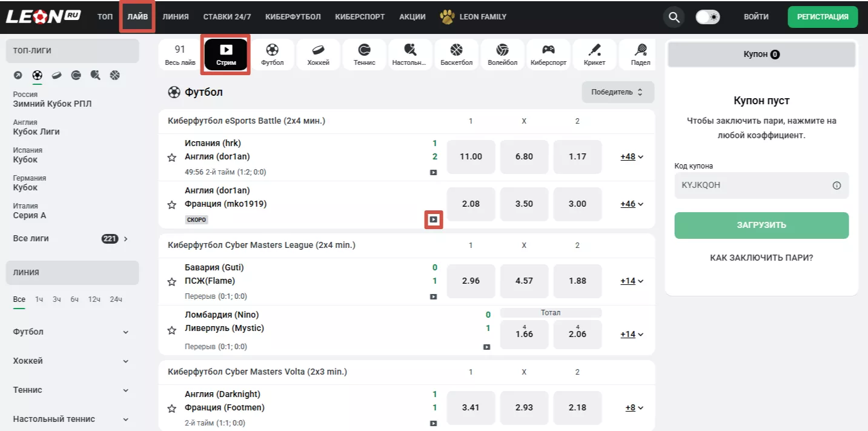Expand the Хоккей section in sidebar
The width and height of the screenshot is (868, 431).
(71, 361)
